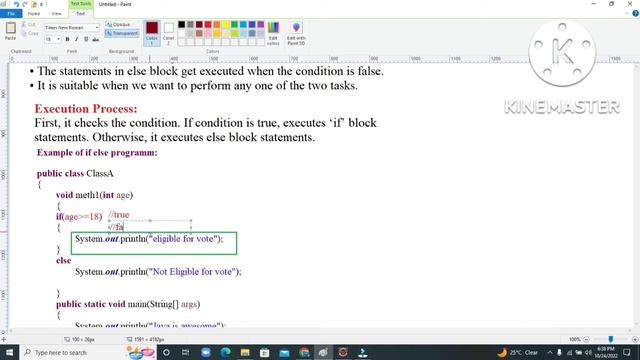Pick the turquoise color swatch
Image resolution: width=640 pixels, height=360 pixels.
tap(243, 25)
